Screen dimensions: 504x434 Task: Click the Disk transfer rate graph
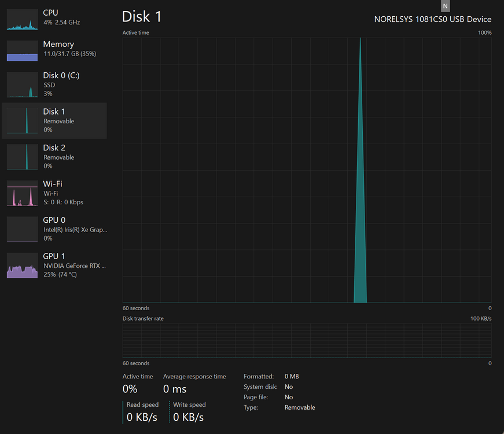coord(307,341)
